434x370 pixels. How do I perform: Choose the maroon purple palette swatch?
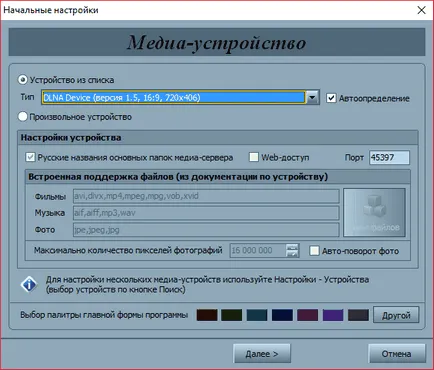pos(307,315)
